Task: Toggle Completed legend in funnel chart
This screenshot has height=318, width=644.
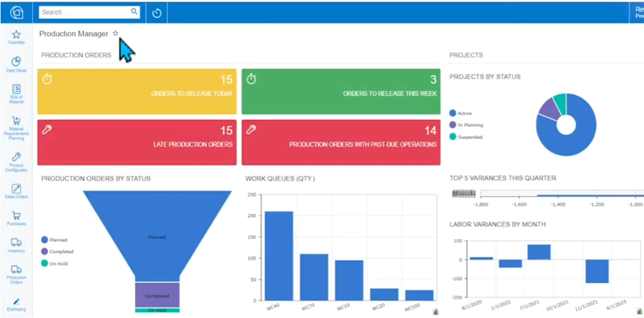Action: tap(57, 251)
